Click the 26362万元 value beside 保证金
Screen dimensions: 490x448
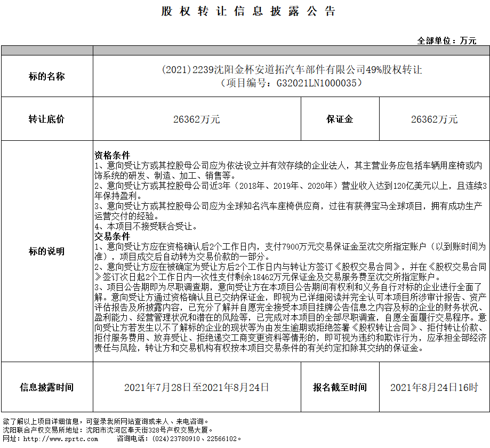tap(434, 119)
